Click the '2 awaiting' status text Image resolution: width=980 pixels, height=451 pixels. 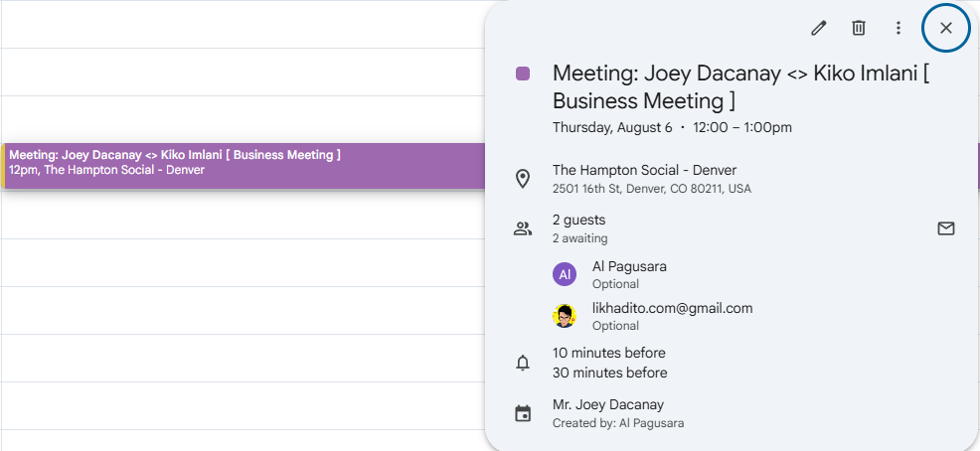[580, 238]
